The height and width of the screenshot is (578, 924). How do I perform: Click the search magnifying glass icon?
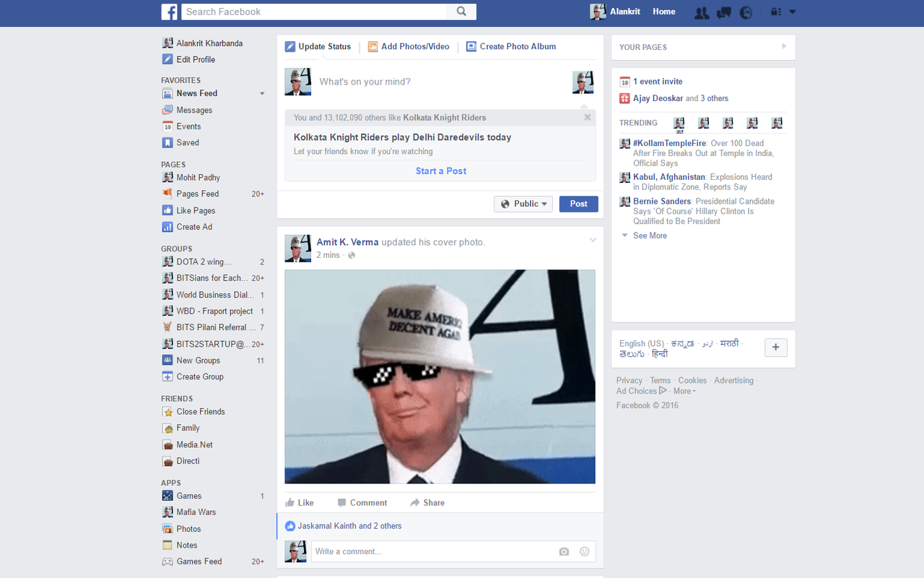[462, 12]
